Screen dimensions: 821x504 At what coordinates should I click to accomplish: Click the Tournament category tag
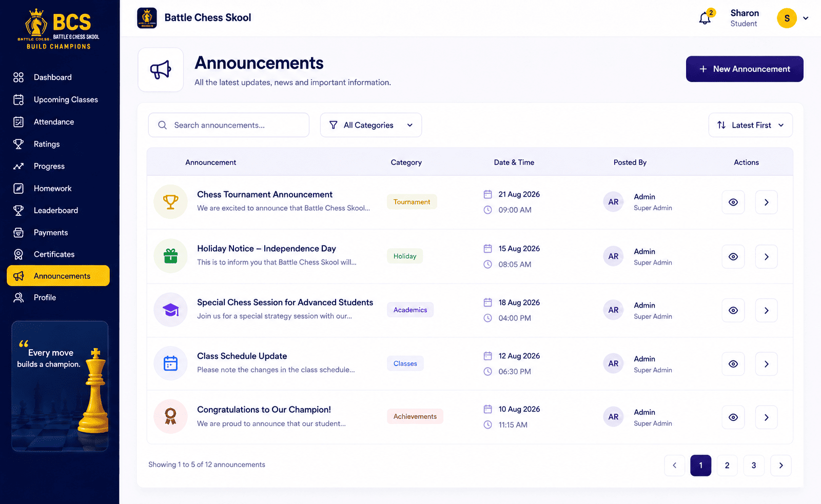(x=412, y=202)
